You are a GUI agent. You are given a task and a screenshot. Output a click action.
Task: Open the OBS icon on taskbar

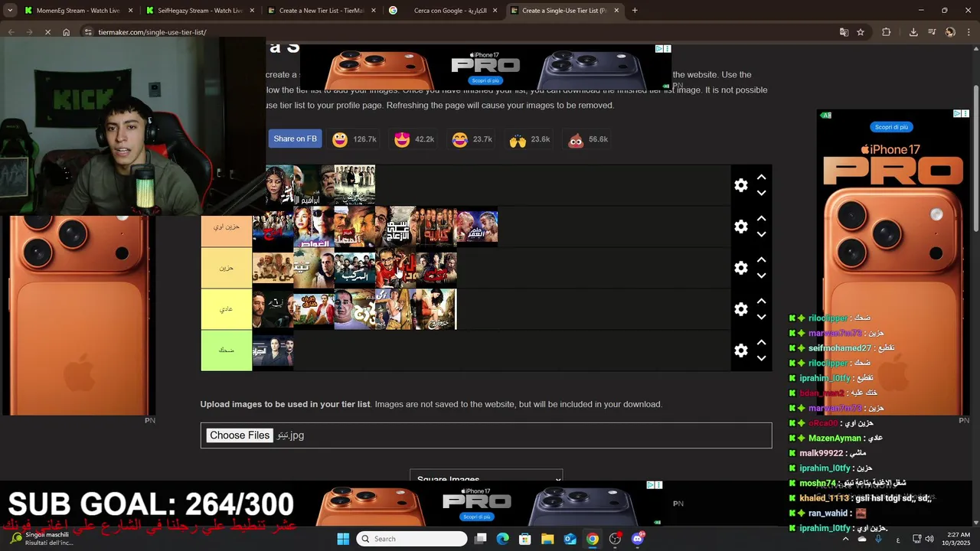(615, 539)
